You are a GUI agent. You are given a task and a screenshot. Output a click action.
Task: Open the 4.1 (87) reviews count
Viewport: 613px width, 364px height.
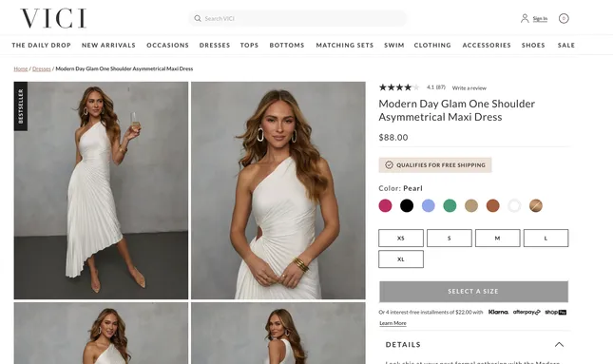(x=436, y=87)
